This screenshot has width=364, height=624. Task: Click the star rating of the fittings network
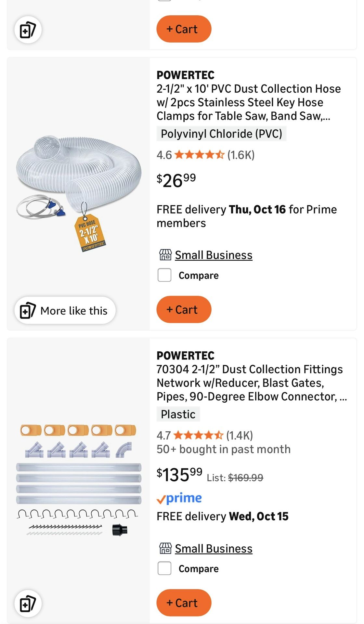198,435
